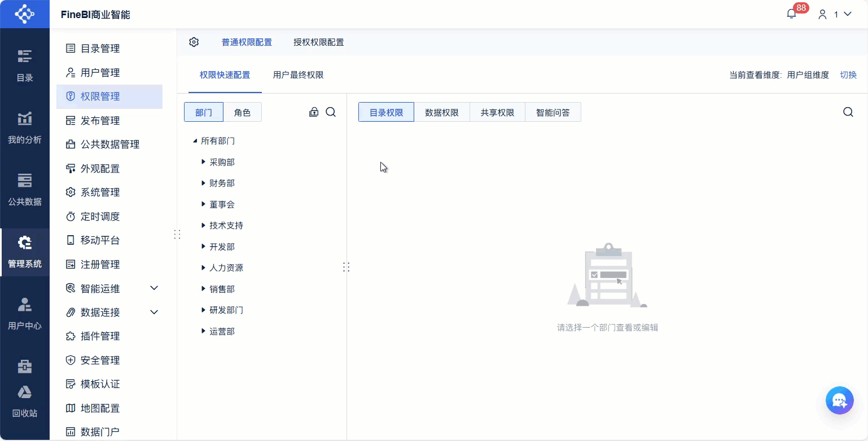The width and height of the screenshot is (868, 441).
Task: Open the notification bell
Action: point(791,14)
